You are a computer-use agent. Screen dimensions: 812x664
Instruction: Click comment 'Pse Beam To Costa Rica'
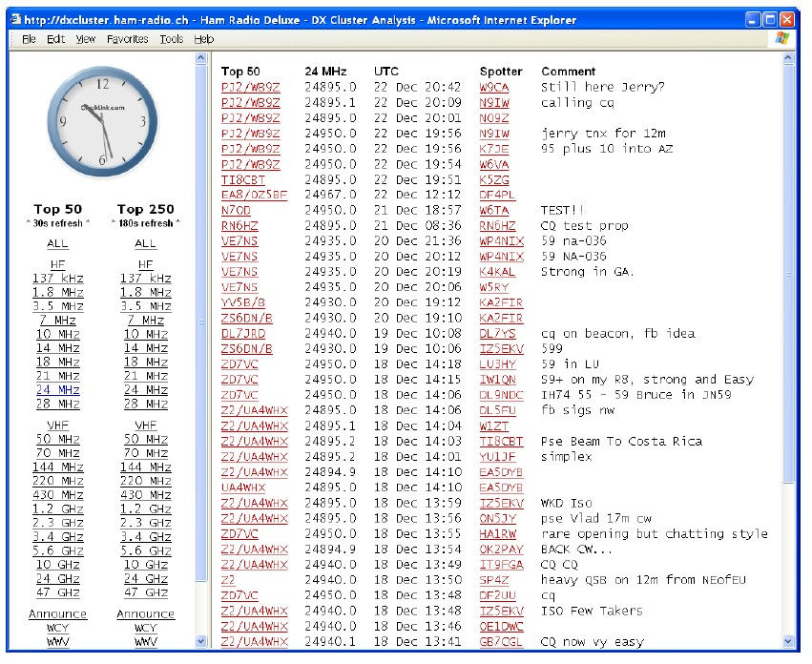pyautogui.click(x=621, y=442)
